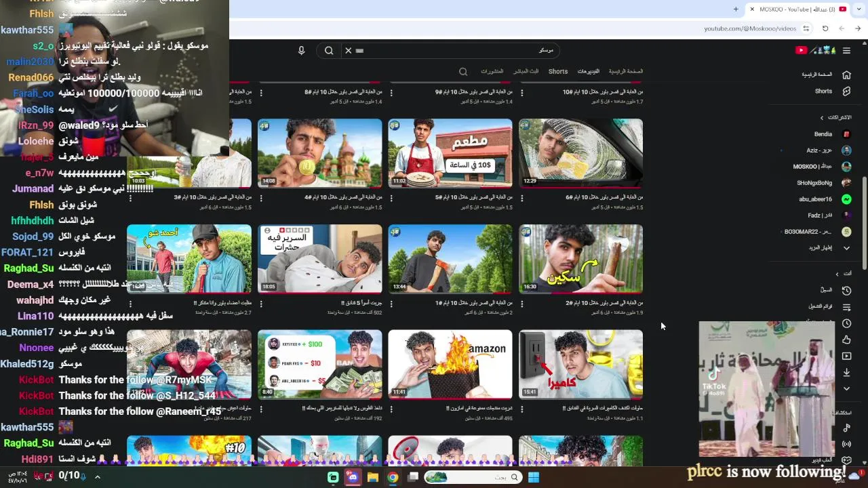868x488 pixels.
Task: Open File Explorer from the taskbar
Action: (x=372, y=477)
